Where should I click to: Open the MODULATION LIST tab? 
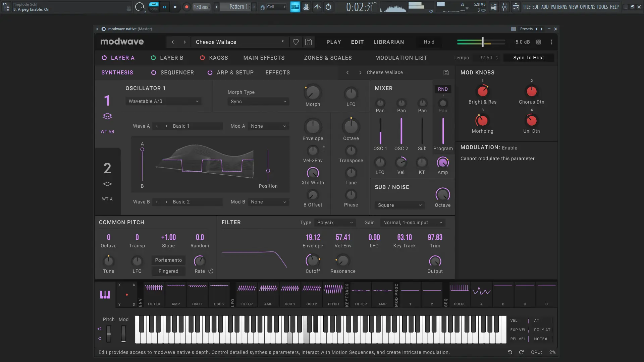coord(401,58)
